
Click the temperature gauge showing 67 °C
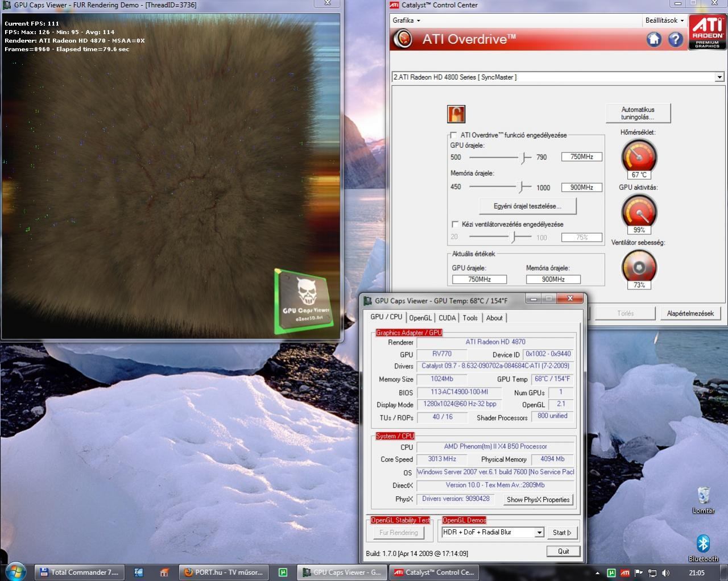tap(639, 157)
